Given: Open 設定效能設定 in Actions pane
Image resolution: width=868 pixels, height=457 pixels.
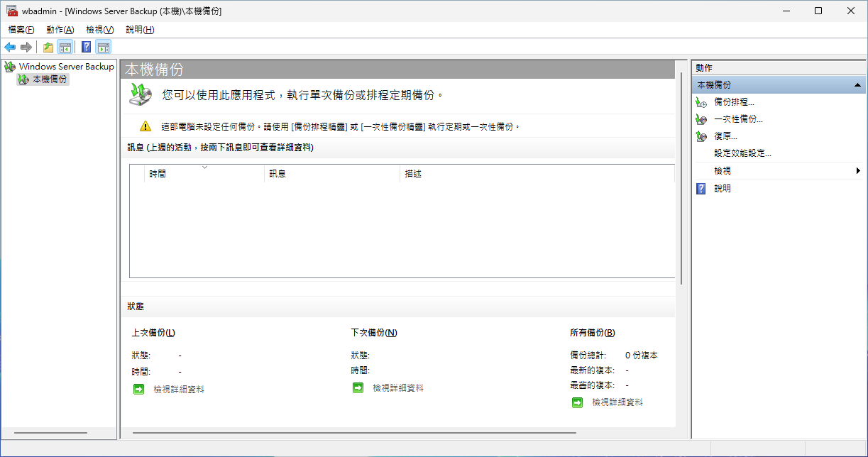Looking at the screenshot, I should click(742, 153).
